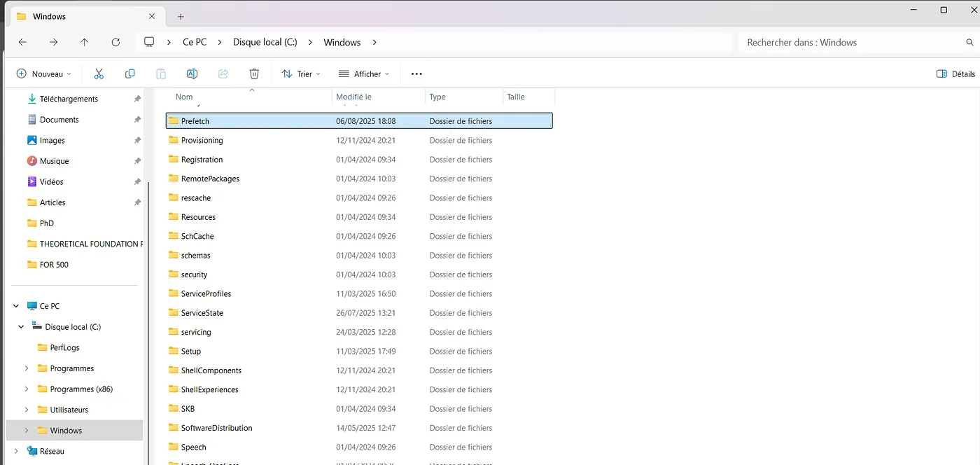
Task: Click the Copy icon in toolbar
Action: pos(129,74)
